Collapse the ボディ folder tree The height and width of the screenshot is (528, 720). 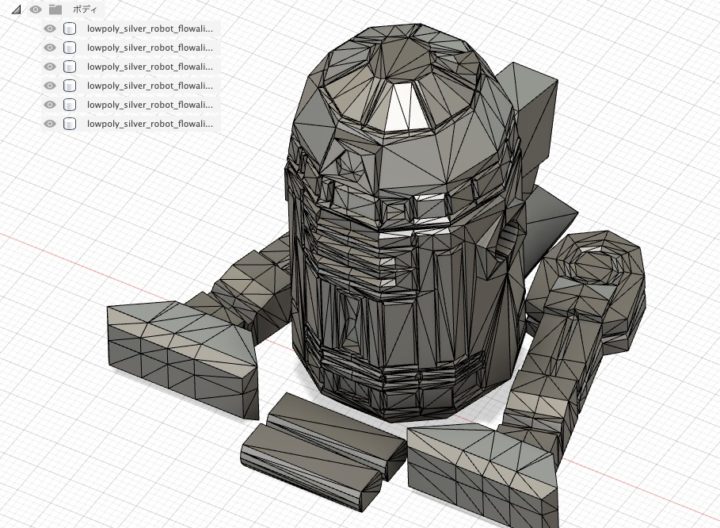tap(17, 9)
